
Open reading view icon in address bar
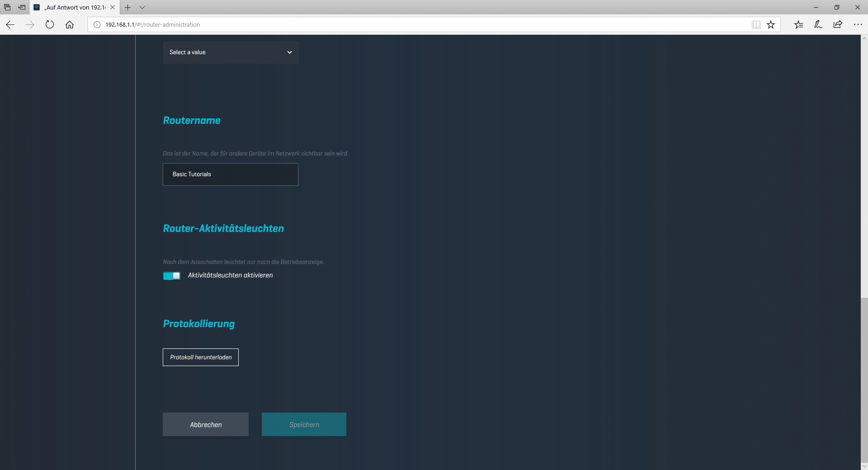pyautogui.click(x=756, y=25)
